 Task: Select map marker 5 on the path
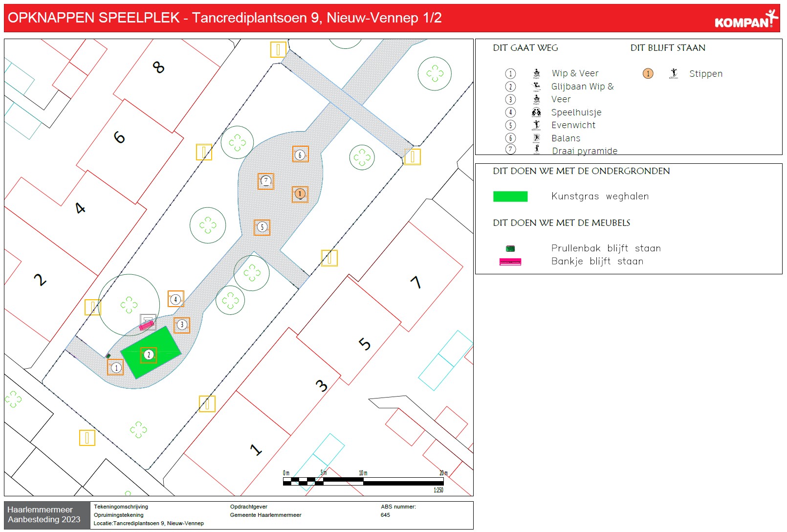coord(262,227)
